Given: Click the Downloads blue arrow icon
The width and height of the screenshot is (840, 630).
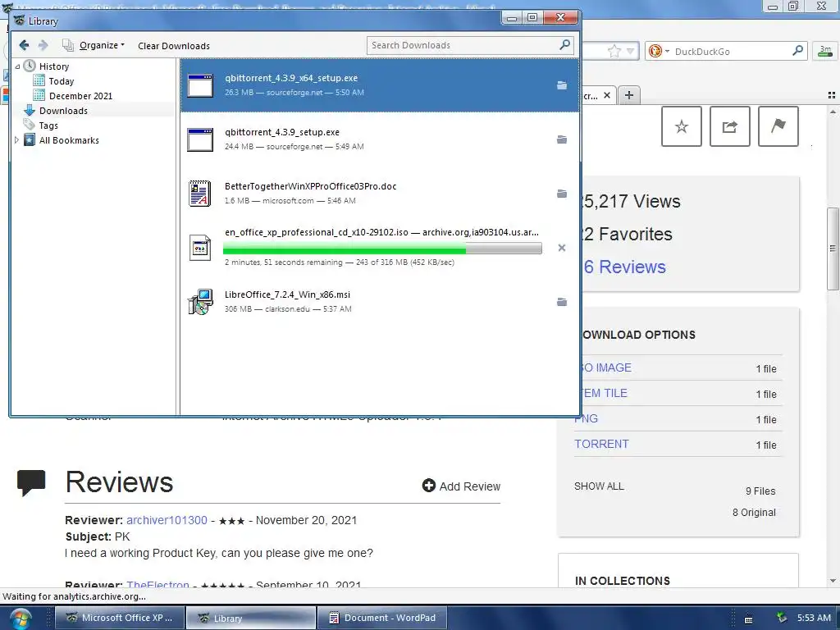Looking at the screenshot, I should pyautogui.click(x=30, y=111).
